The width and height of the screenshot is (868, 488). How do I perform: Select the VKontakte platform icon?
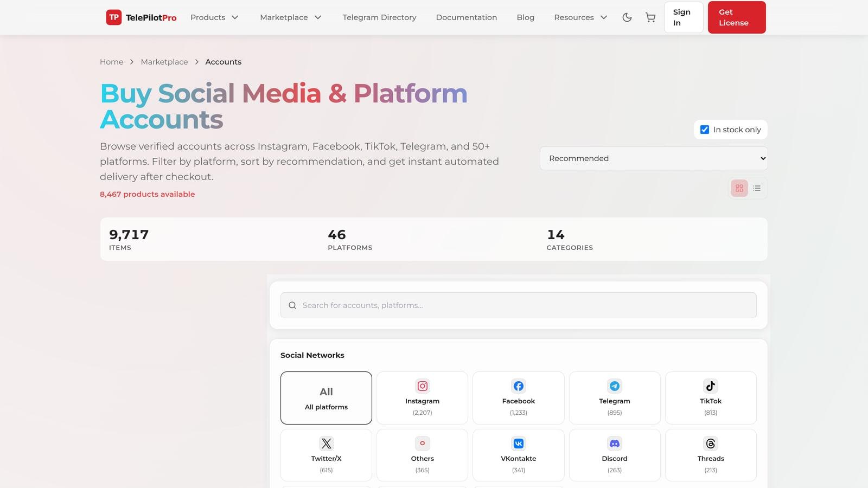coord(519,444)
